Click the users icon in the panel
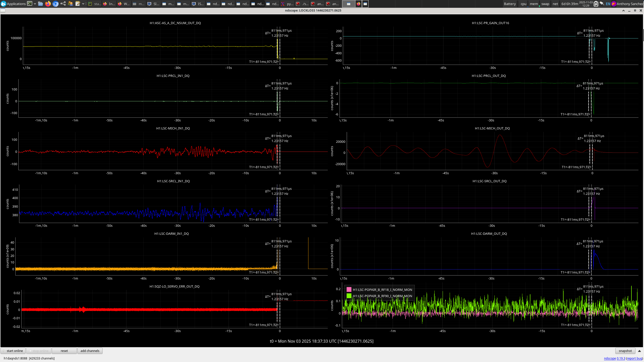Screen dimensions: 644x362 [x=70, y=4]
